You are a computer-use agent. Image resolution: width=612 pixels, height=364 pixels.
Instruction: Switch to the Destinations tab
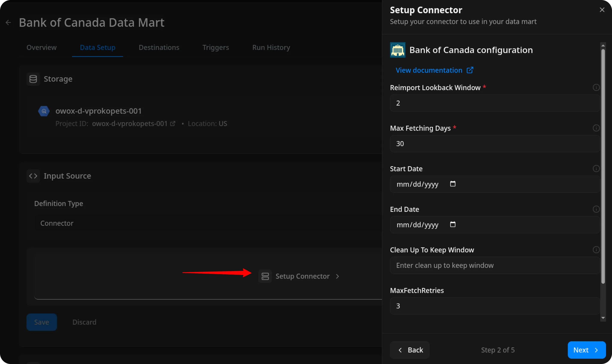pos(159,48)
